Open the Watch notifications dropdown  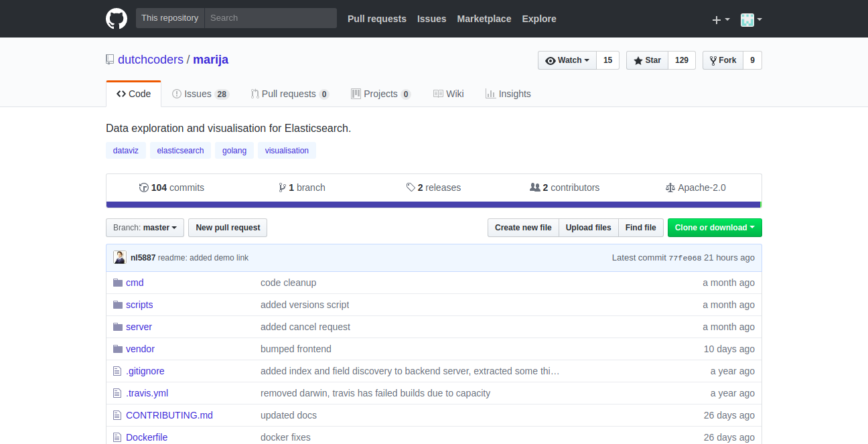[567, 60]
